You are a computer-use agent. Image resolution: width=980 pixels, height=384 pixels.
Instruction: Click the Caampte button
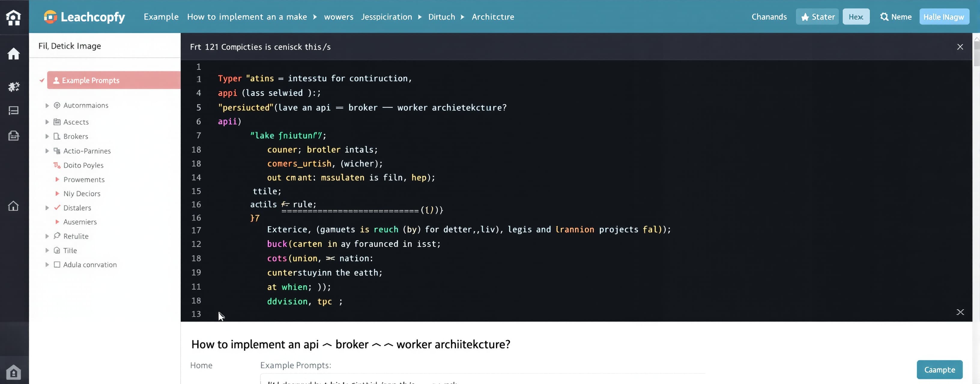point(939,370)
